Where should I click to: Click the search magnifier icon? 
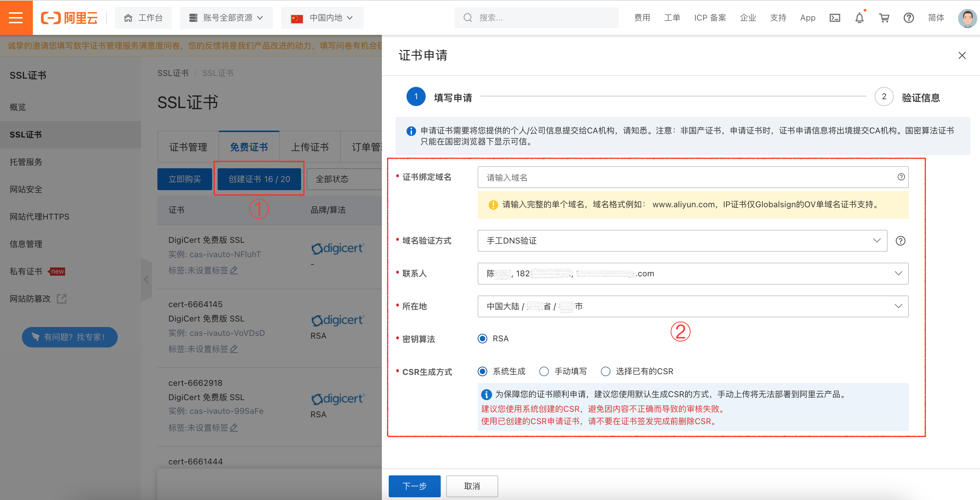pyautogui.click(x=467, y=18)
